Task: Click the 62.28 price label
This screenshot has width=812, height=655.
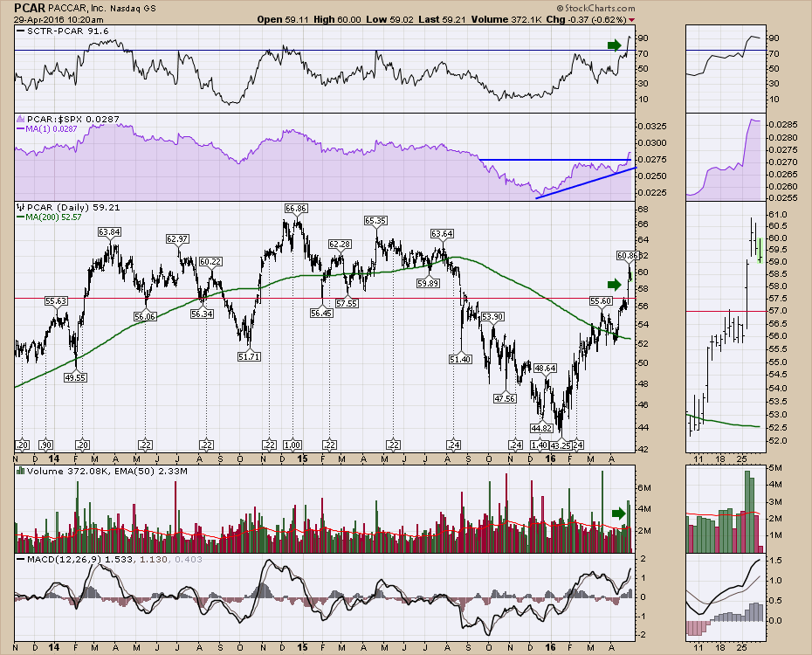Action: 340,244
